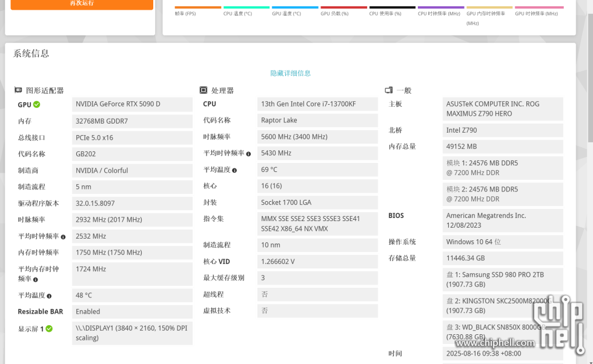Image resolution: width=593 pixels, height=364 pixels.
Task: Click the 隐藏详细信息 link
Action: pyautogui.click(x=291, y=73)
